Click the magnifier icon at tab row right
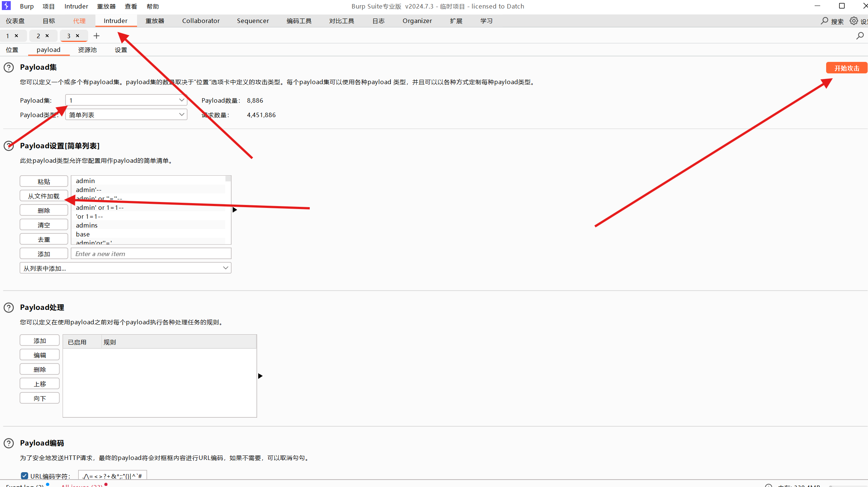This screenshot has width=868, height=487. point(860,36)
